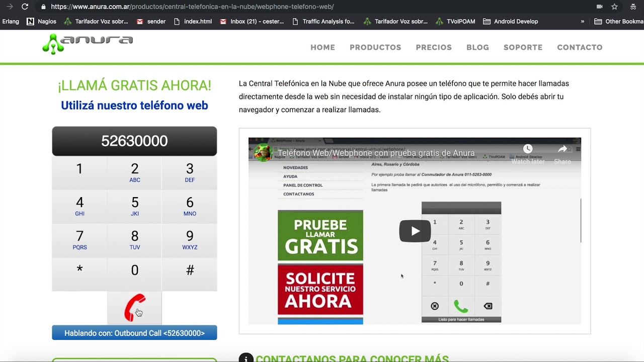Reload the page with the browser refresh icon
This screenshot has width=644, height=362.
coord(25,7)
